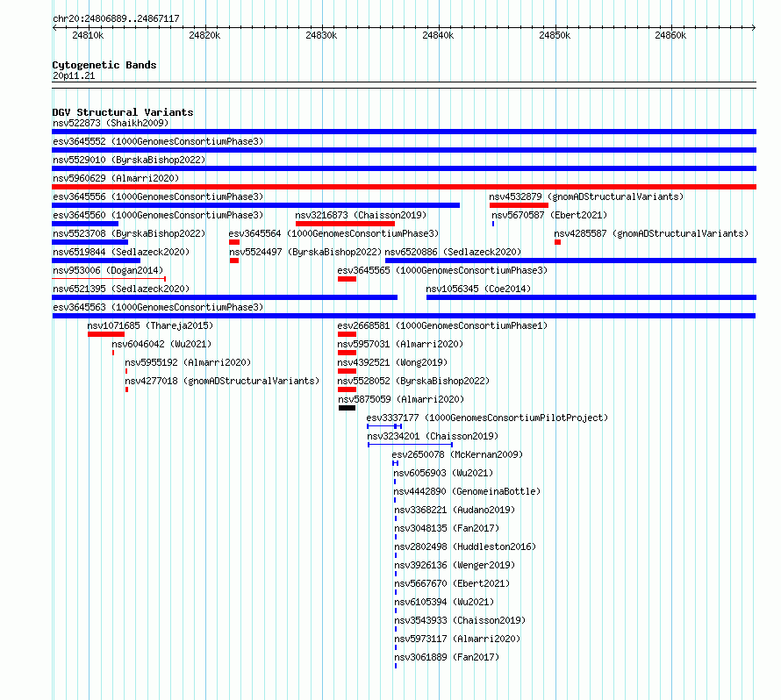781x700 pixels.
Task: Select nsv5875059 (Almarri2020) label
Action: click(x=401, y=399)
